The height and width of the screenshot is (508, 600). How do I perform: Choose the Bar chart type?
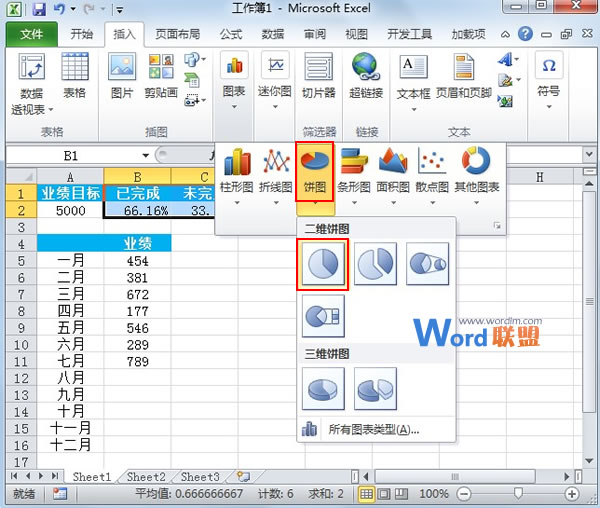click(354, 174)
